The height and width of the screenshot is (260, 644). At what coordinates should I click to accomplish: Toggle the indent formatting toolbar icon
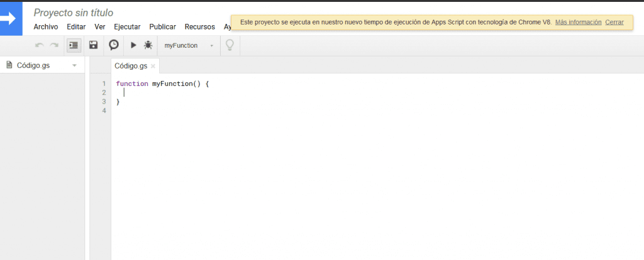(x=74, y=45)
